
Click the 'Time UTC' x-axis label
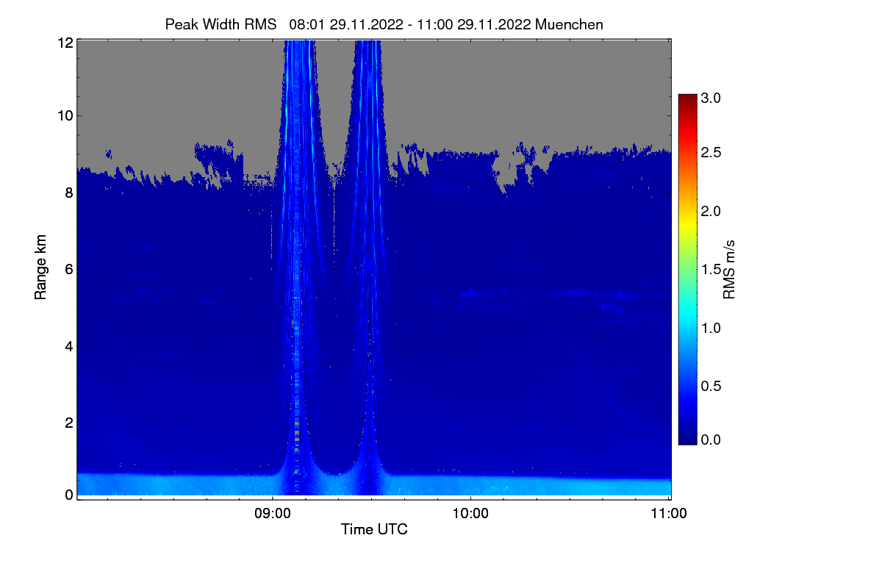coord(374,529)
